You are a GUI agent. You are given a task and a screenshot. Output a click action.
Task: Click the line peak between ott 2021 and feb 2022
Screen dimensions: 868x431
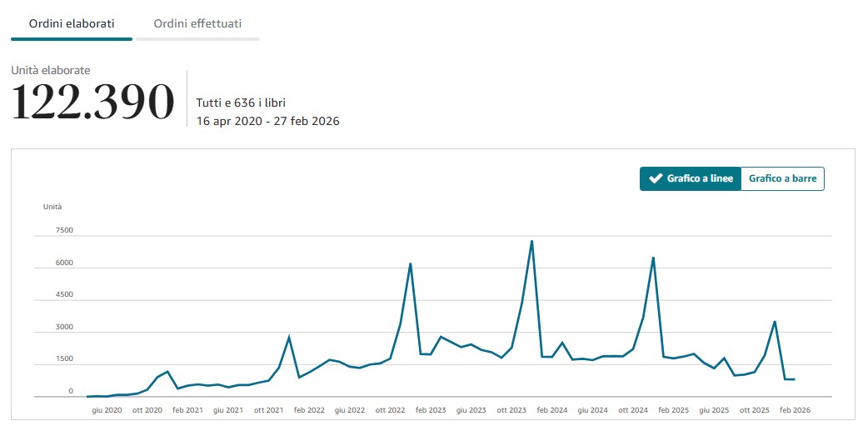(289, 337)
